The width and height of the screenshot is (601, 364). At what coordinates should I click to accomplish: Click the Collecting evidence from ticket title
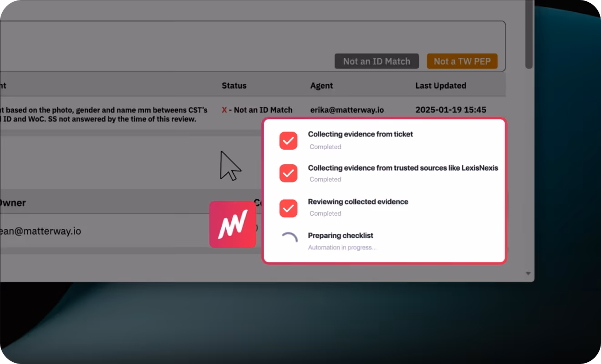[x=361, y=134]
